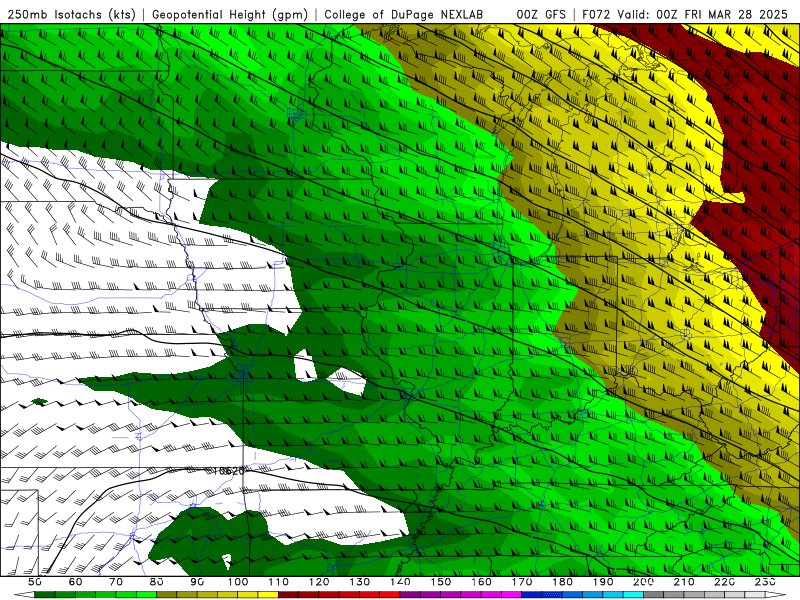
Task: Click the dark blue swatch after 170
Action: 531,594
